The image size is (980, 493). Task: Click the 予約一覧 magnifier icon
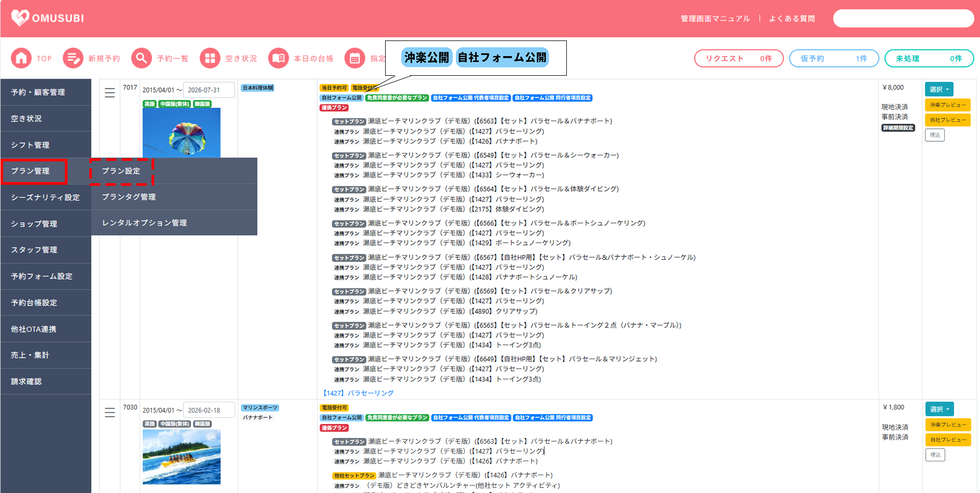click(x=141, y=58)
